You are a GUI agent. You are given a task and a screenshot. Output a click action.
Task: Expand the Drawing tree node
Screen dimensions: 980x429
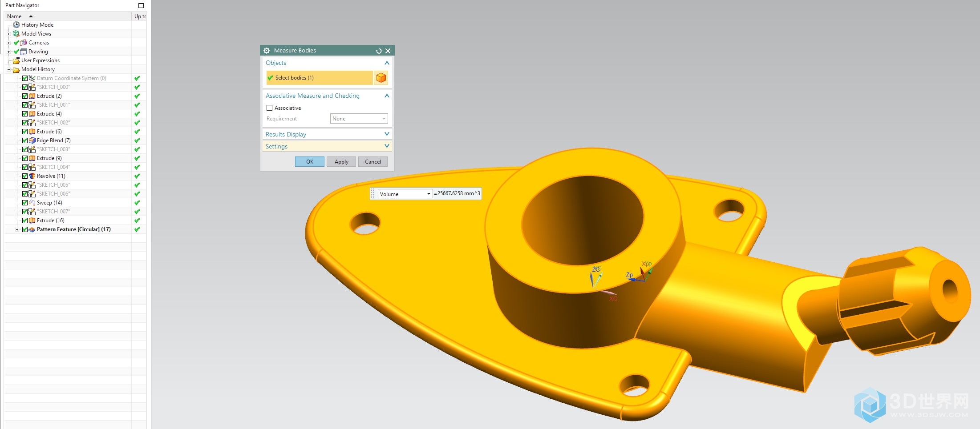8,52
